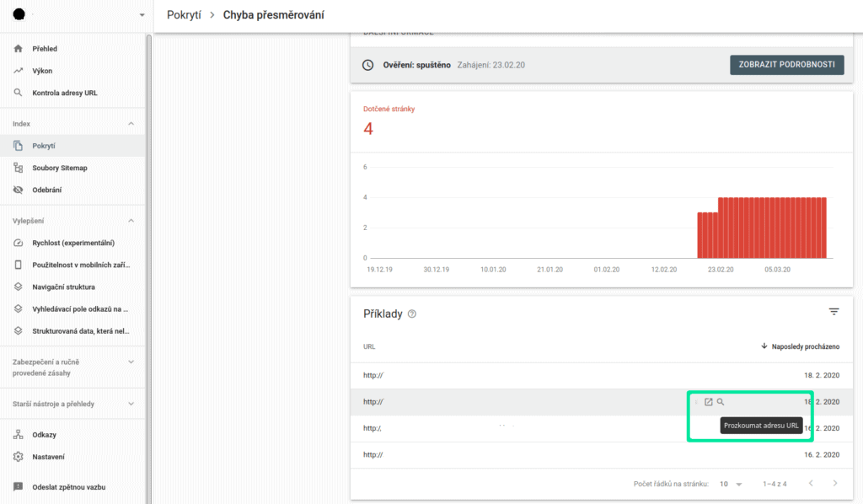The image size is (863, 504).
Task: Click the Odebrání crossed-eye icon
Action: 19,190
